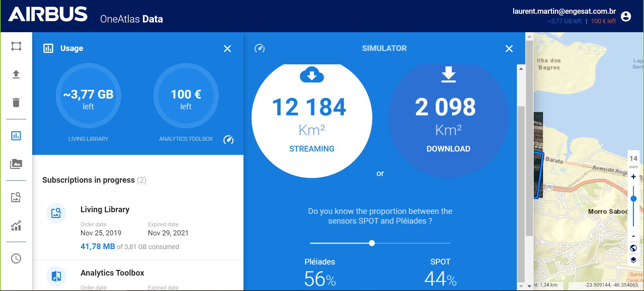Open the Usage chart icon in the sidebar

click(x=16, y=136)
